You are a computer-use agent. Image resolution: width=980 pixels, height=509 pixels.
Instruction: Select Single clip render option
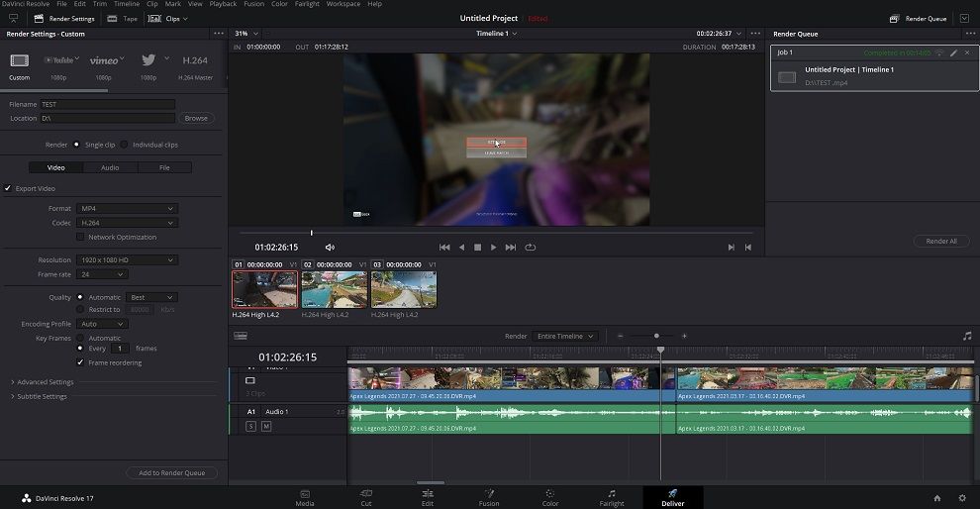76,145
